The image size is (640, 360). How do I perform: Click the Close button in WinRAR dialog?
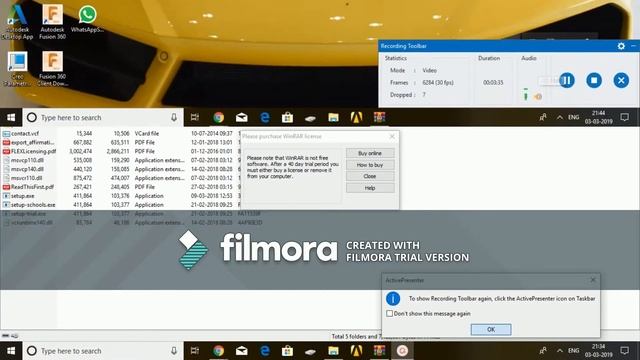click(x=370, y=176)
